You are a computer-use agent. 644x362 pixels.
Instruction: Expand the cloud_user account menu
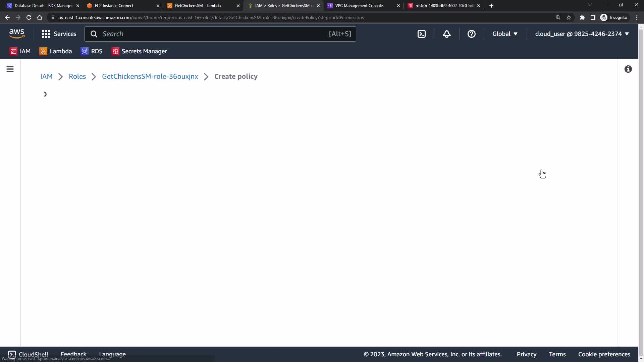582,34
